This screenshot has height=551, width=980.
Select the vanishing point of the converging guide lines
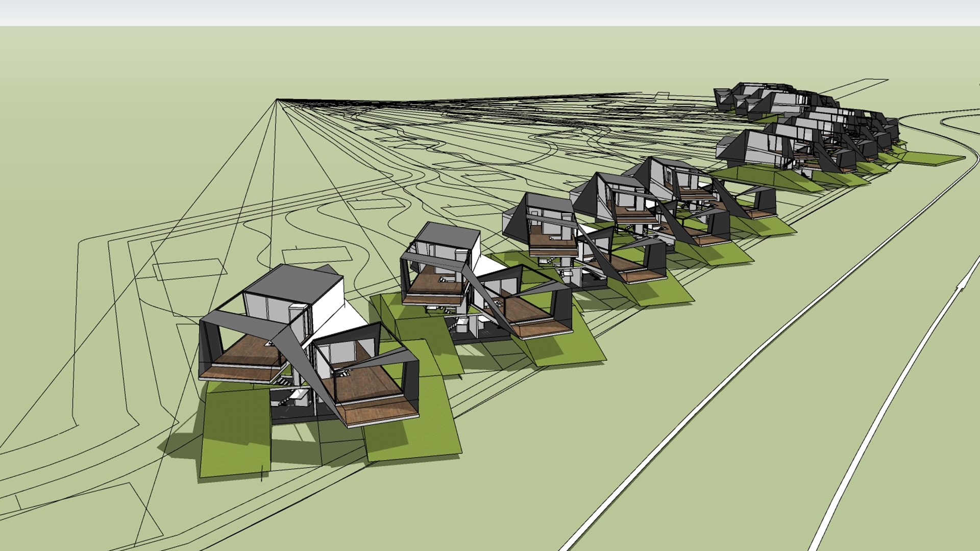(x=277, y=99)
